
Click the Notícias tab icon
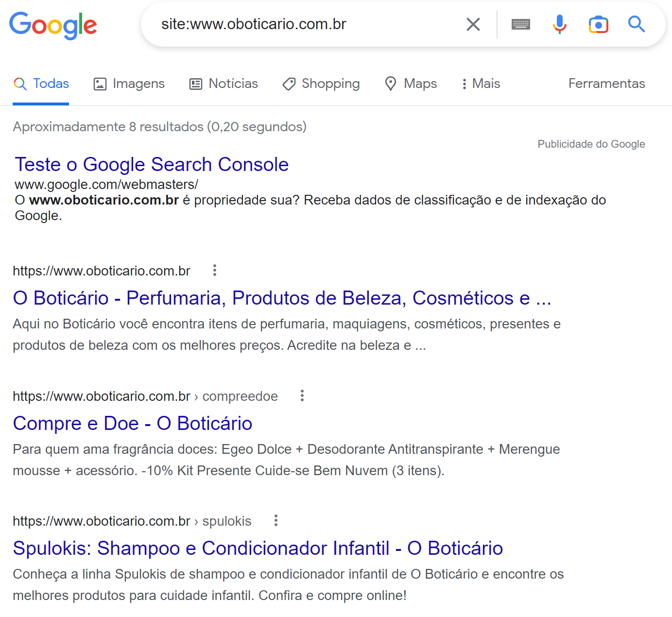click(x=195, y=84)
